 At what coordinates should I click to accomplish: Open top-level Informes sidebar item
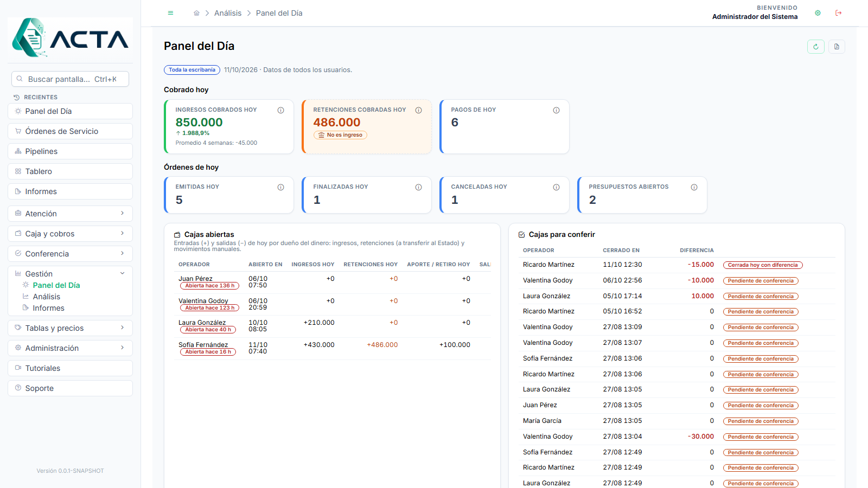tap(71, 191)
